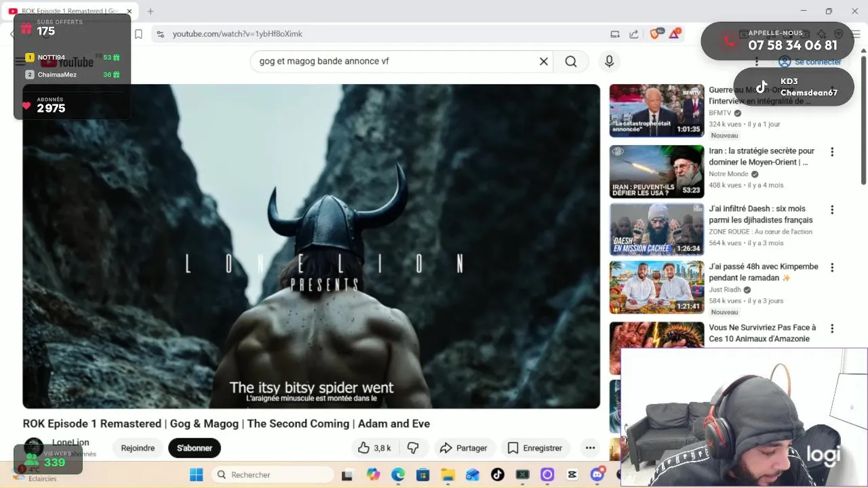
Task: Share the video via Partager
Action: [463, 448]
